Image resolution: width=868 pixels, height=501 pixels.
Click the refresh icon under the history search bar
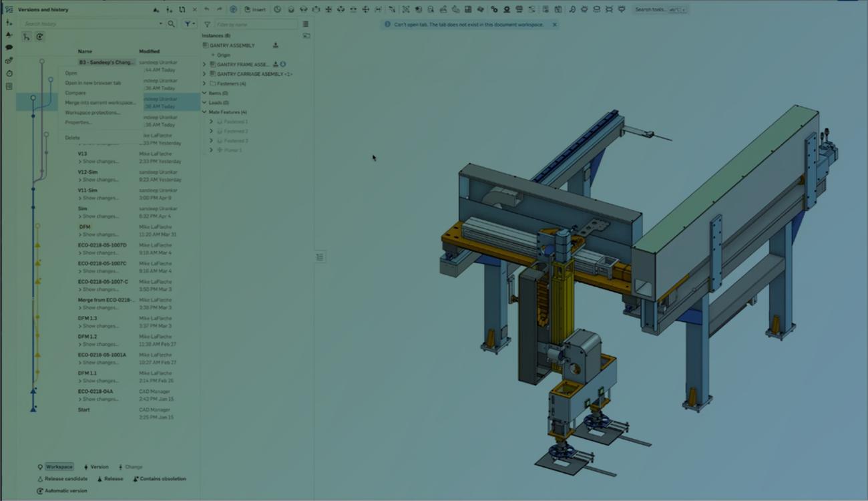click(39, 36)
